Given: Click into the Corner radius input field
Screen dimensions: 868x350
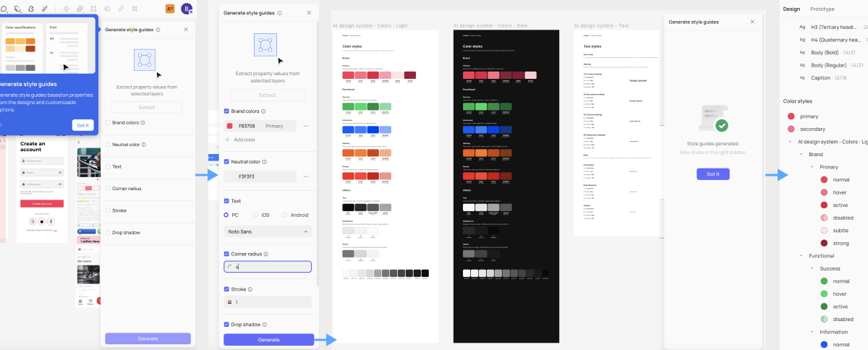Looking at the screenshot, I should 271,267.
